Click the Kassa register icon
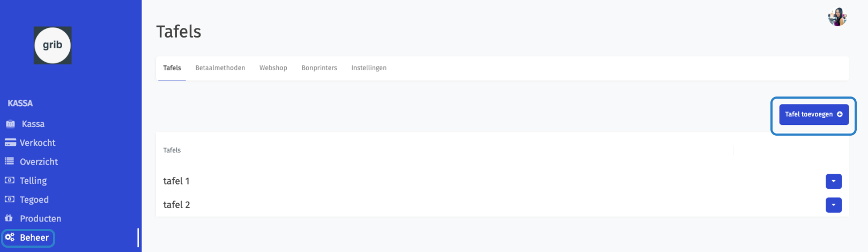This screenshot has height=252, width=868. tap(10, 124)
